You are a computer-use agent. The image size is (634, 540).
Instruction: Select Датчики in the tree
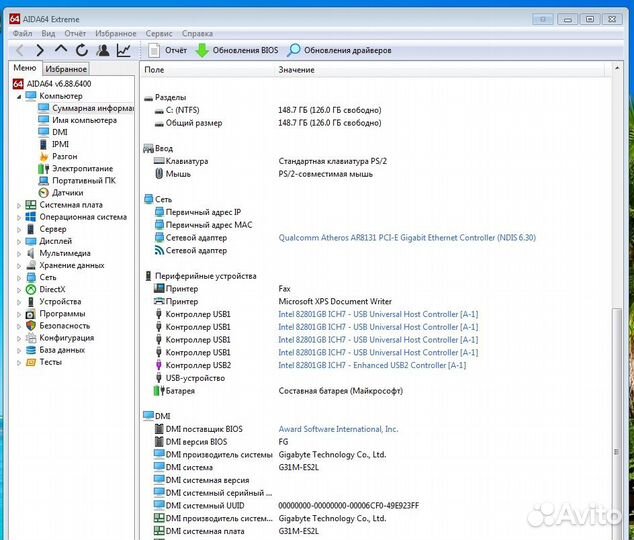tap(67, 193)
